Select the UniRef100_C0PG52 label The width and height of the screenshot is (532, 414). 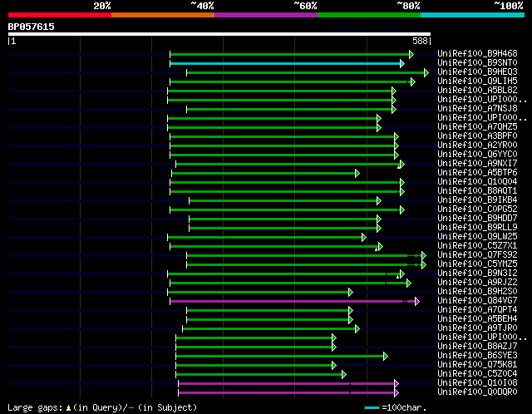(x=477, y=209)
